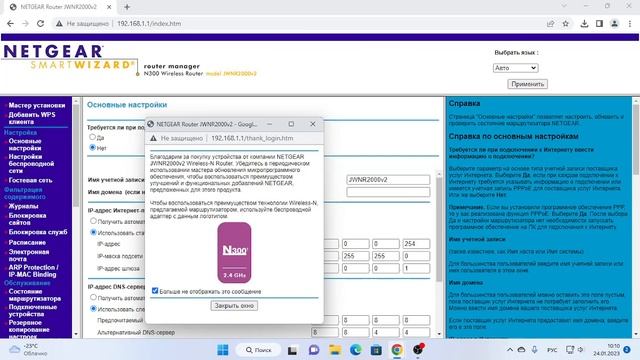The height and width of the screenshot is (360, 640).
Task: Share this page via address bar icon
Action: [x=550, y=24]
